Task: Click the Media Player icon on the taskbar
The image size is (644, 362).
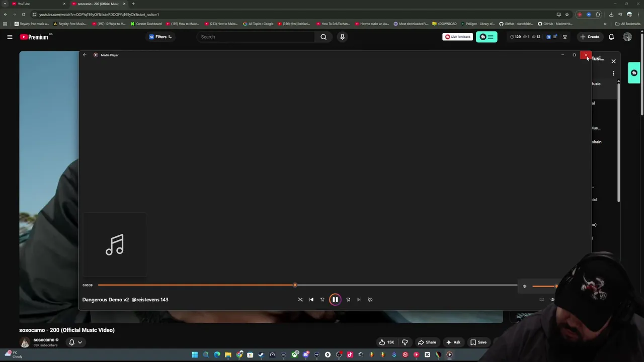Action: (449, 355)
